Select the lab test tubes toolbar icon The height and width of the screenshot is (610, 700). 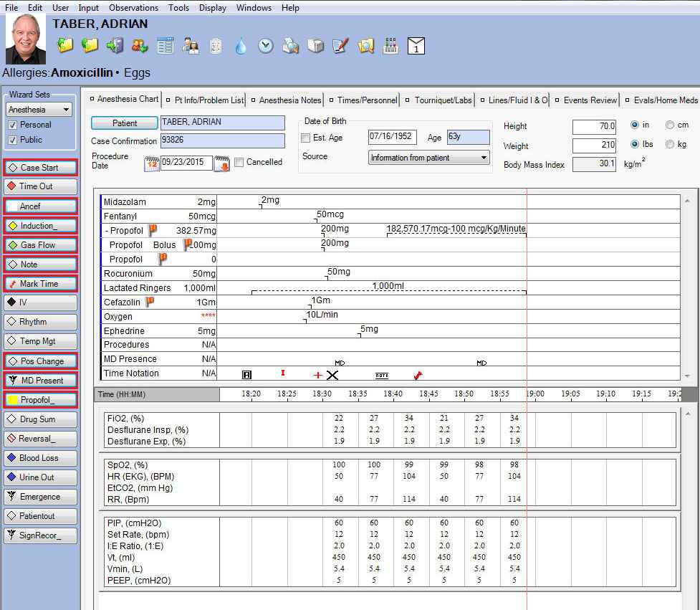click(x=391, y=45)
